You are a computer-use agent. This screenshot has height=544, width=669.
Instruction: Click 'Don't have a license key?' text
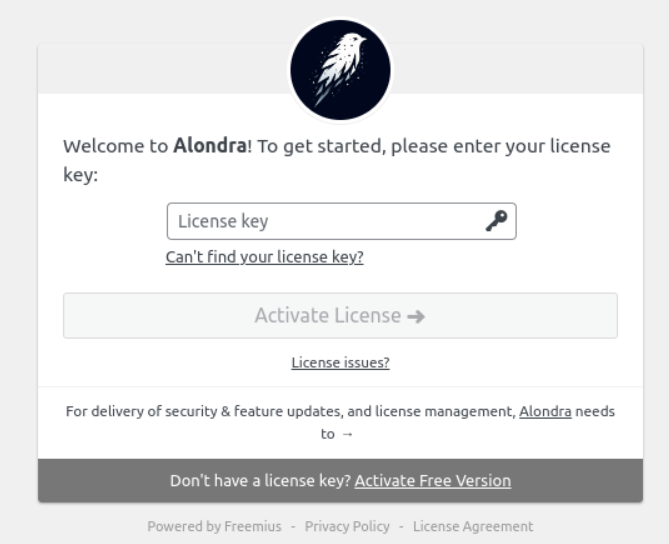[260, 481]
